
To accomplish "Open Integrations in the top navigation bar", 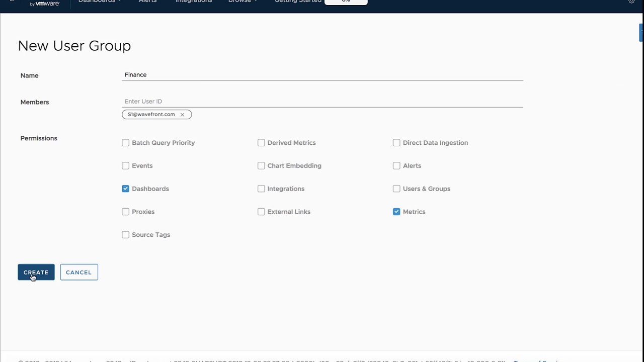I will (194, 2).
